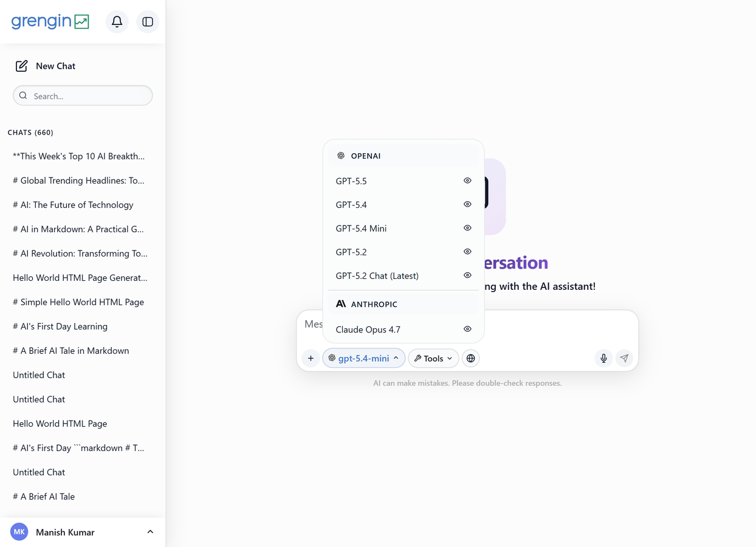Image resolution: width=756 pixels, height=547 pixels.
Task: Collapse the gpt-5.4-mini model selector
Action: (x=364, y=359)
